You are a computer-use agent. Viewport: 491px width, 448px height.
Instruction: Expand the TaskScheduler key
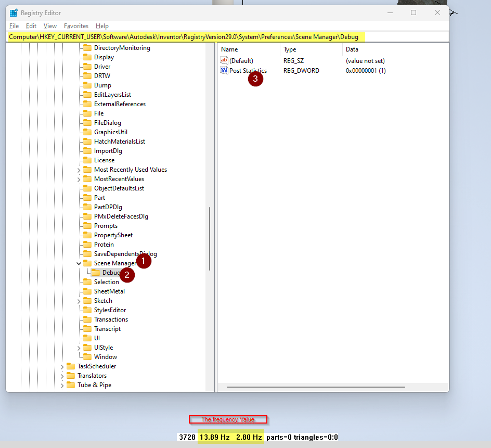pyautogui.click(x=62, y=367)
